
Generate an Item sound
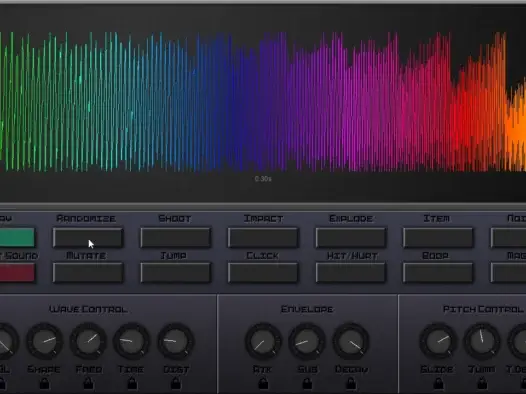pos(438,238)
